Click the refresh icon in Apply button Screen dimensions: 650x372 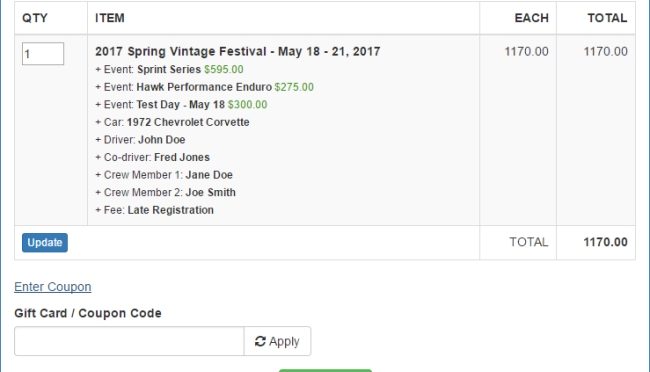[260, 341]
